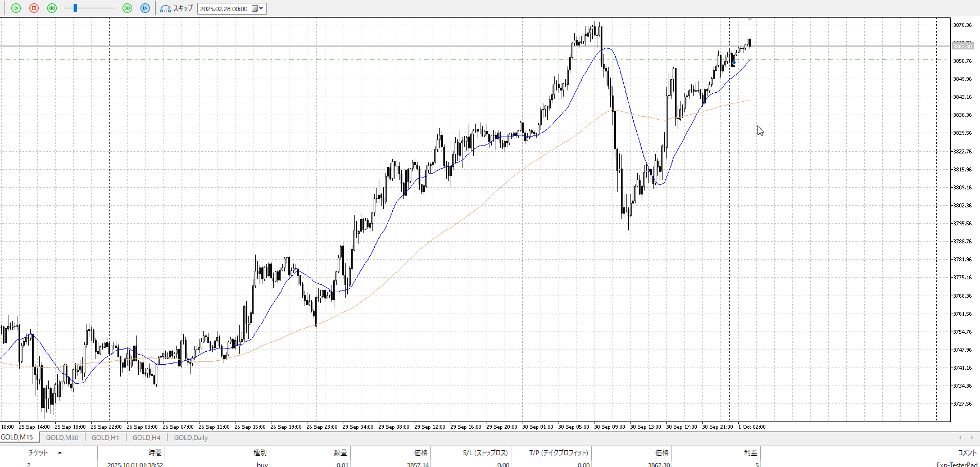Step forward one bar with blue icon

(145, 8)
